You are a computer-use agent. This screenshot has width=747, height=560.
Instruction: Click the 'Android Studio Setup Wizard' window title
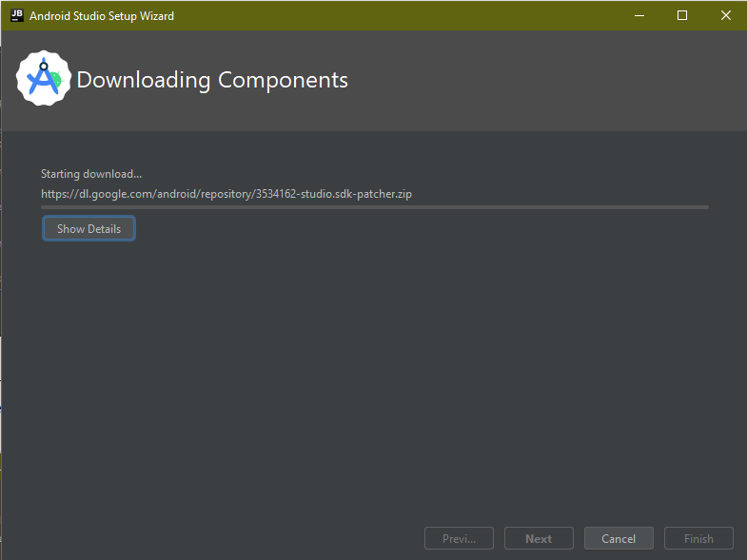(x=102, y=16)
